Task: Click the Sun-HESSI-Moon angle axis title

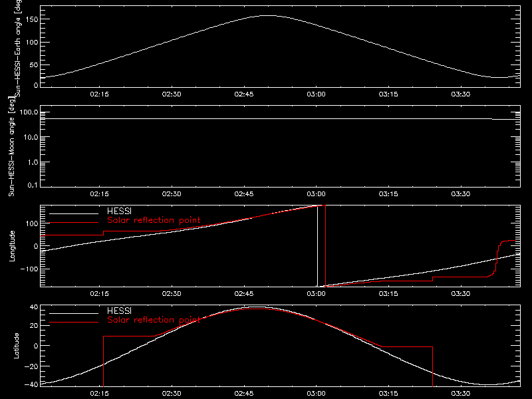Action: coord(11,146)
